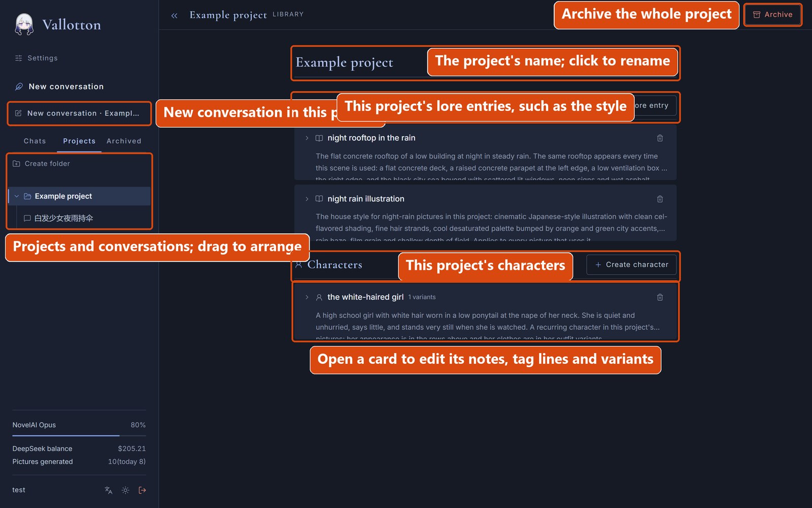Screen dimensions: 812x508
Task: Open the language translation switcher icon
Action: [x=108, y=490]
